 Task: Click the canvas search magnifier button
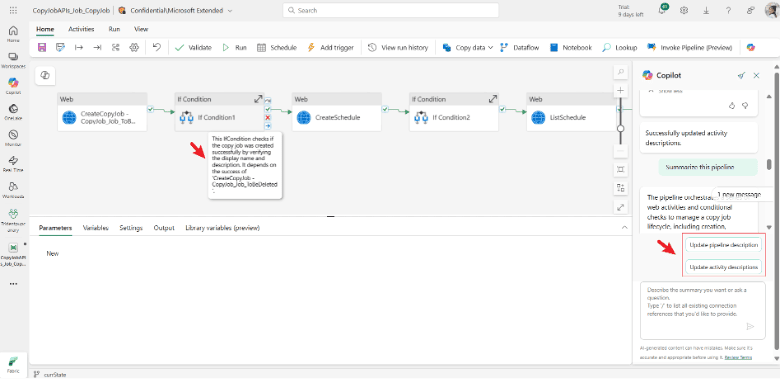pos(620,72)
